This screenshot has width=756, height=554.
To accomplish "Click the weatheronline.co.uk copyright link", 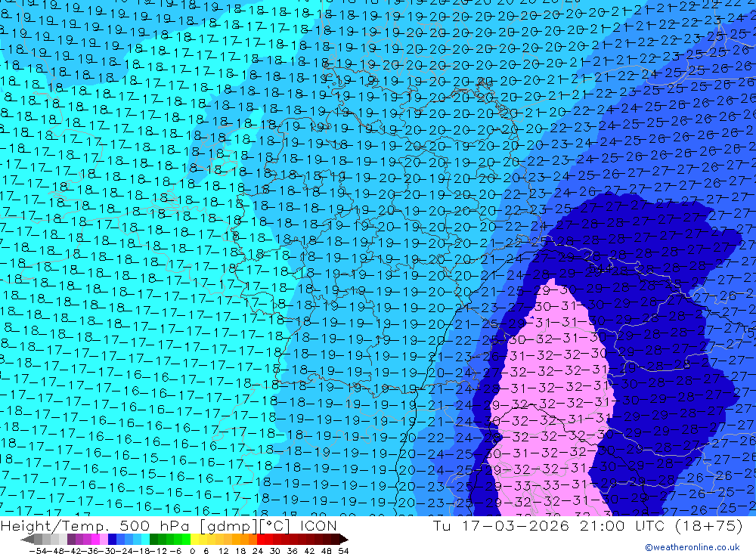I will tap(692, 547).
